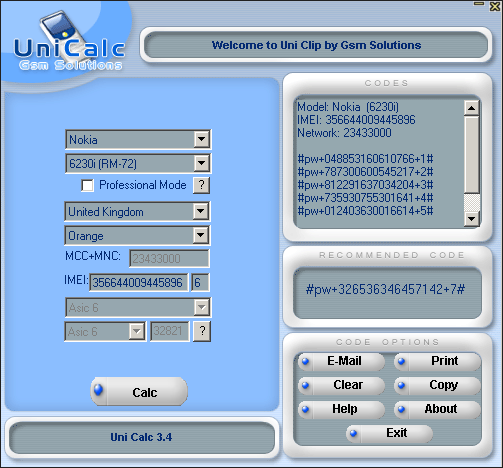Click the scroll down arrow in Codes list

pyautogui.click(x=472, y=219)
